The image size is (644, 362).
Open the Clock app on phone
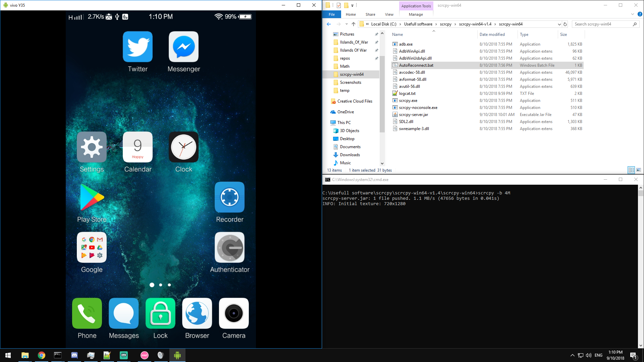click(x=183, y=147)
